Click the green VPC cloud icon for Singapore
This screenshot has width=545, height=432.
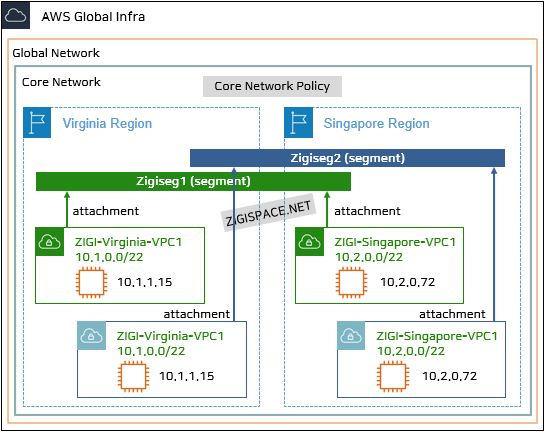pos(310,242)
